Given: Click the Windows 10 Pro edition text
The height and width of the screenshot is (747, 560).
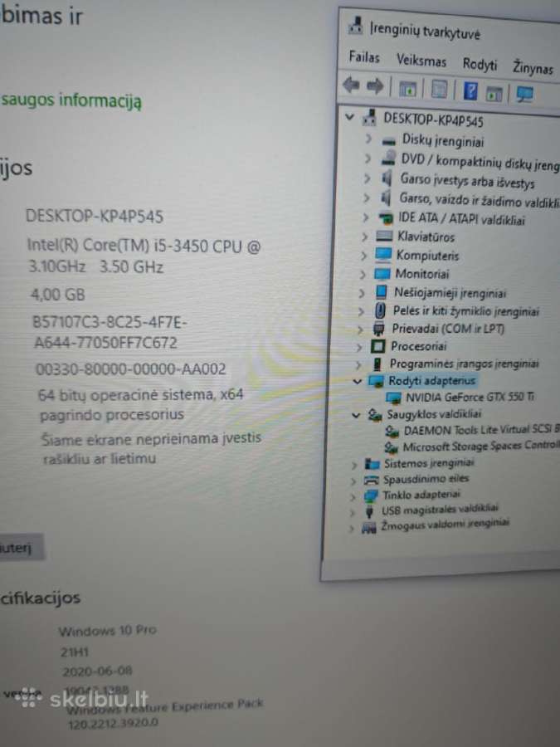Looking at the screenshot, I should 107,631.
